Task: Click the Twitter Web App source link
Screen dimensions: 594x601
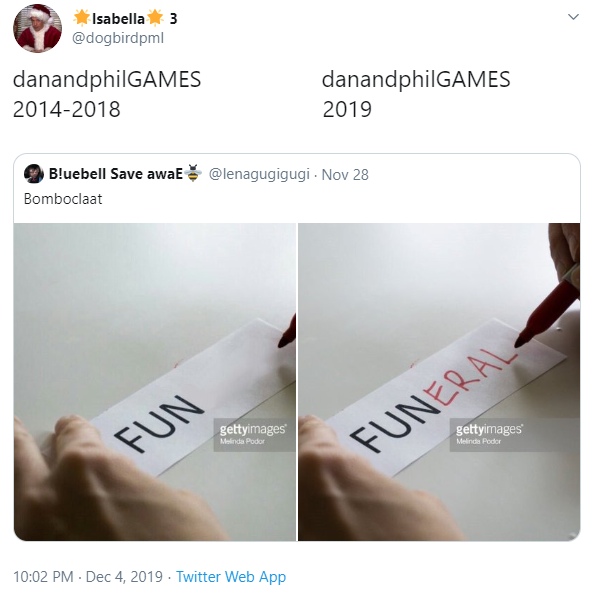Action: click(x=231, y=577)
